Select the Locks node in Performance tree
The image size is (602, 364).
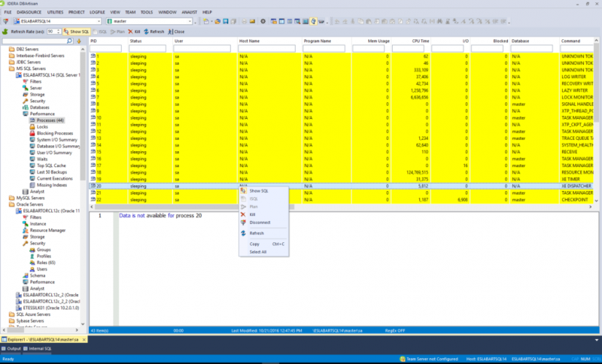41,126
